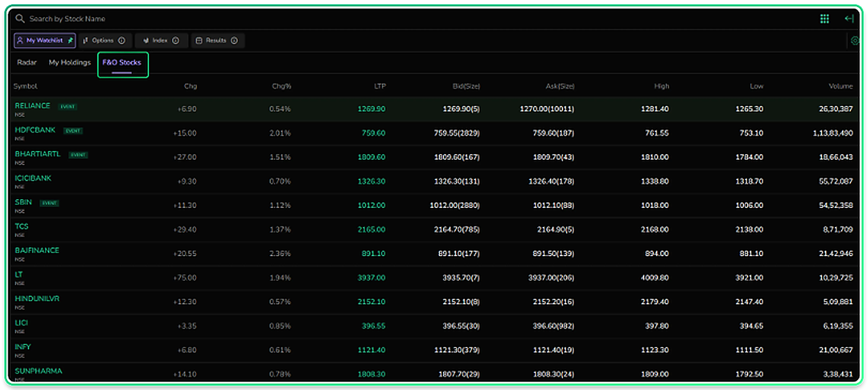868x390 pixels.
Task: Click the info icon beside Results
Action: [x=234, y=40]
